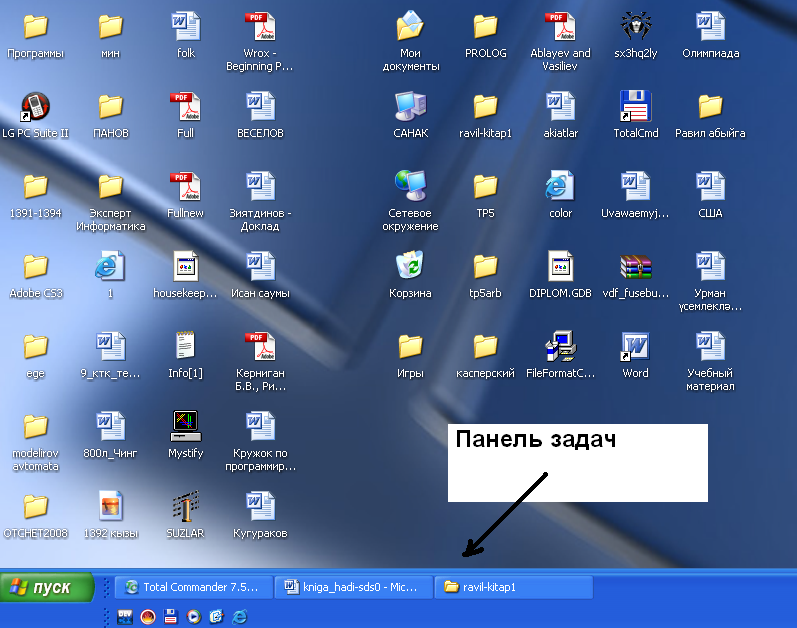Select the Mystify screensaver icon

(x=186, y=426)
